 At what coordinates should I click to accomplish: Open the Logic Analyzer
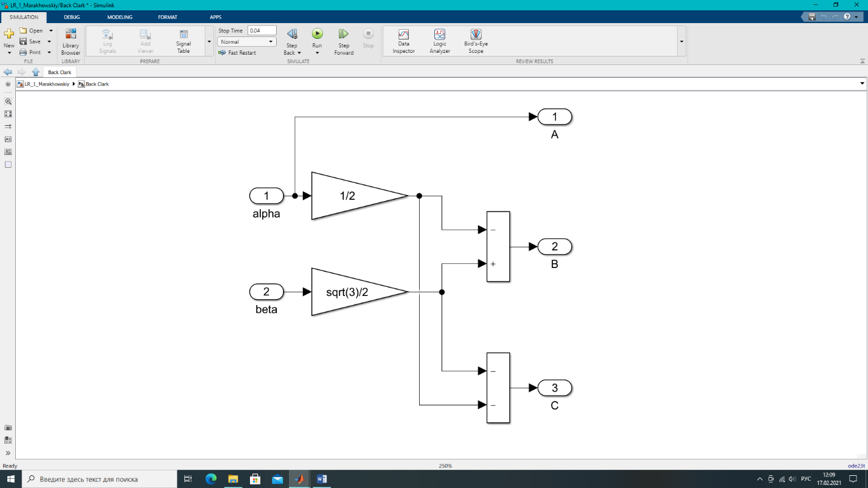click(x=440, y=41)
